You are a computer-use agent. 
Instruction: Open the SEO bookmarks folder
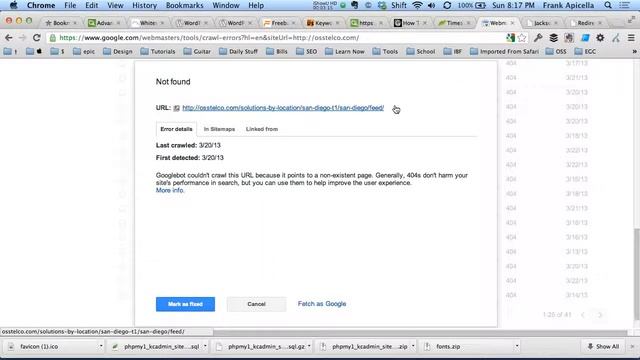pyautogui.click(x=307, y=51)
